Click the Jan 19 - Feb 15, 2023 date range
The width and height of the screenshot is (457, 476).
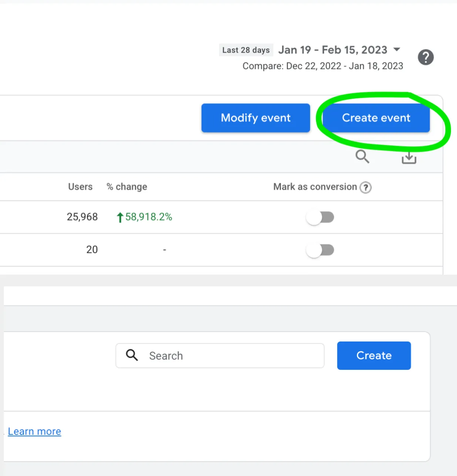pyautogui.click(x=333, y=50)
